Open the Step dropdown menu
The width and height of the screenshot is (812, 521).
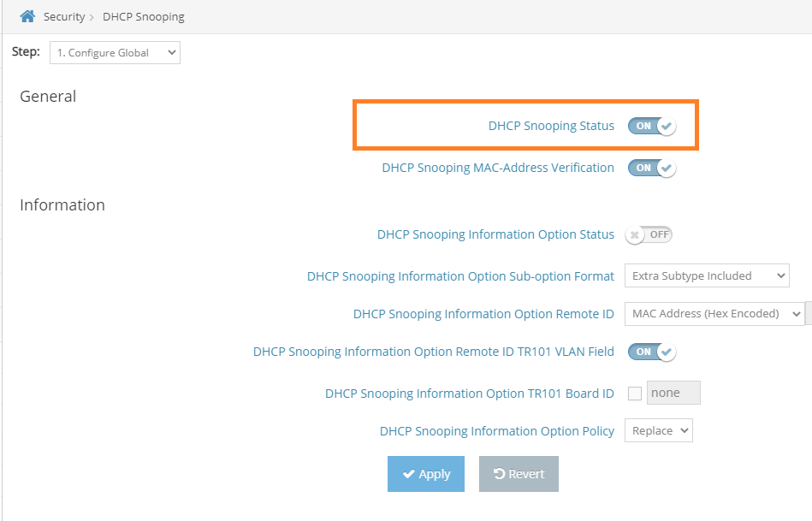pos(115,53)
